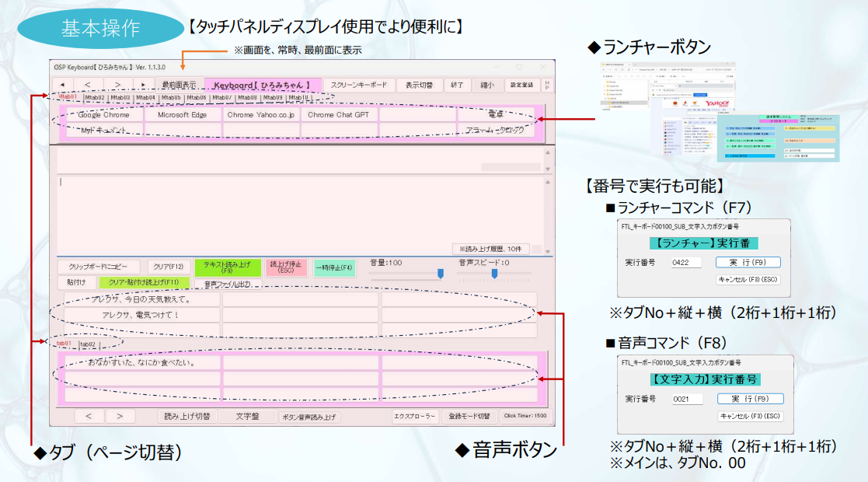Switch to the Mtab10 tab

[x=298, y=97]
